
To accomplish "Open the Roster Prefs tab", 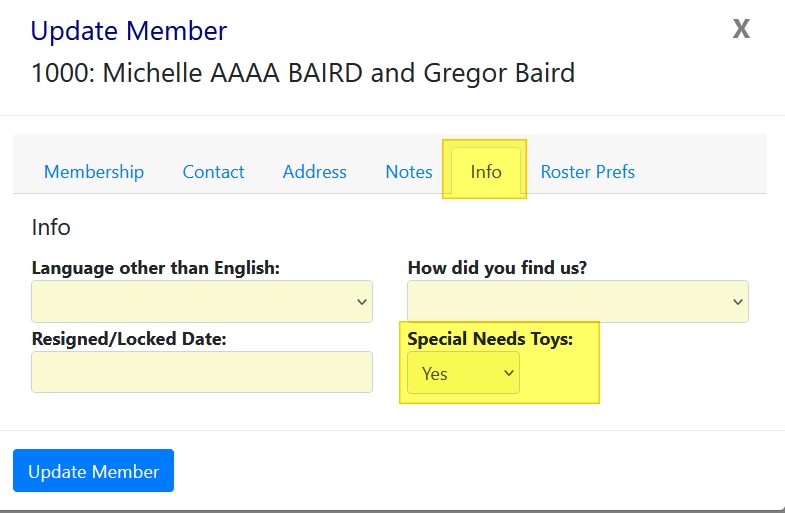I will tap(588, 172).
